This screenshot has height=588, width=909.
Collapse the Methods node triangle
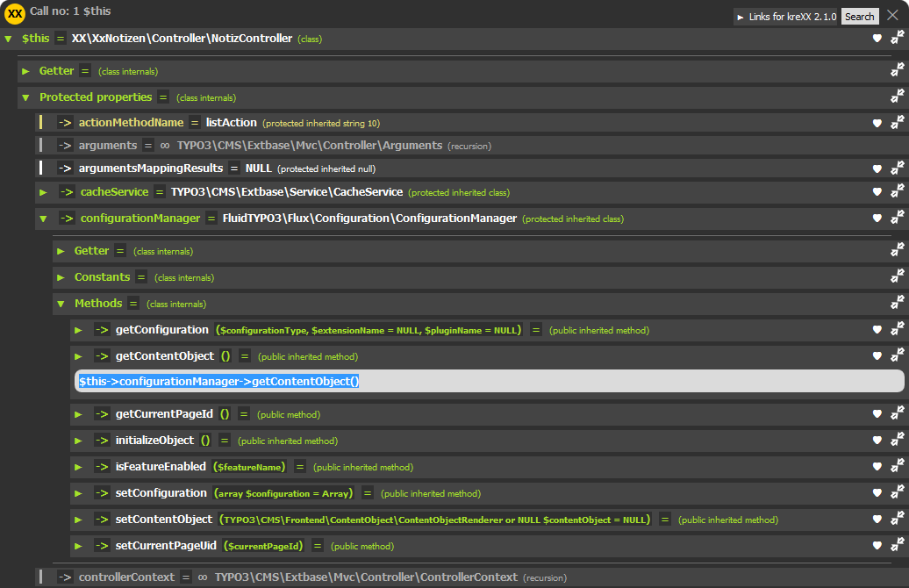[x=61, y=304]
